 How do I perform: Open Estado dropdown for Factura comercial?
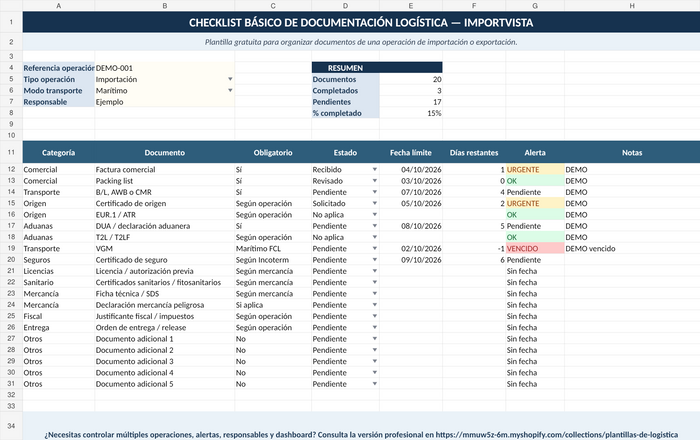coord(375,170)
